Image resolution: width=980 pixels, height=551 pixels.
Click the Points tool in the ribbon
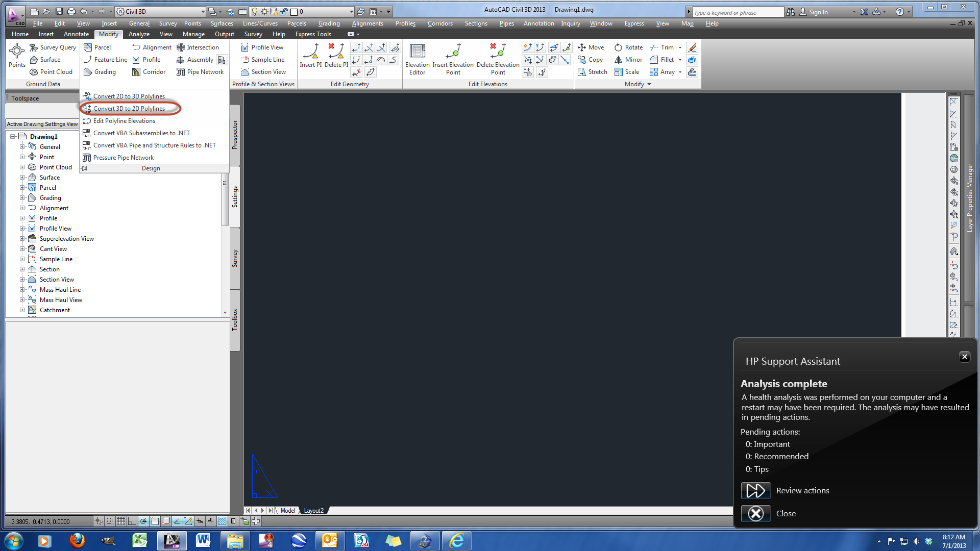click(17, 56)
